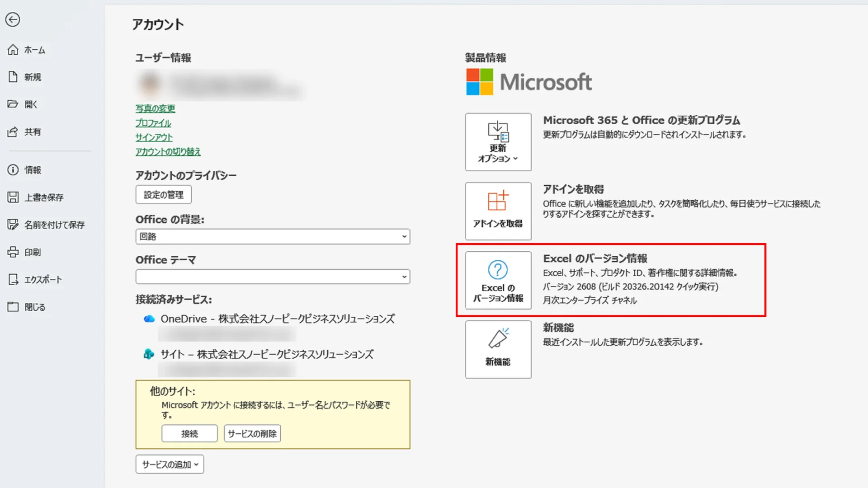Image resolution: width=868 pixels, height=488 pixels.
Task: Click アカウントの切り替え link
Action: (x=168, y=152)
